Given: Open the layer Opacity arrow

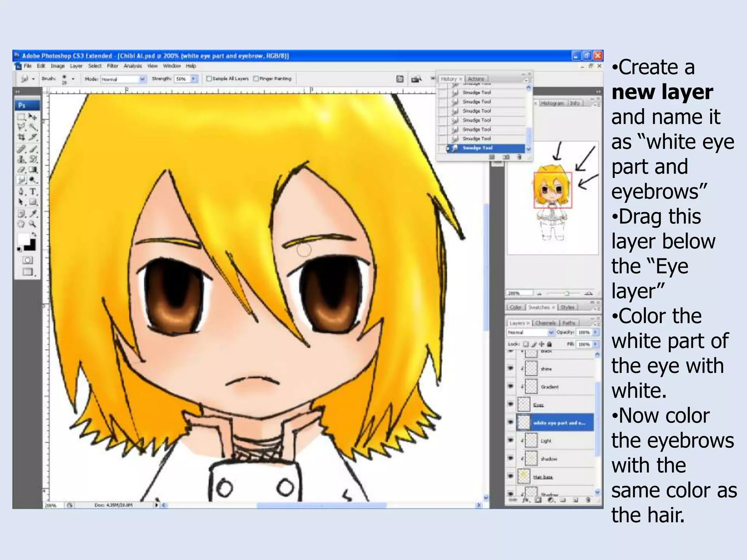Looking at the screenshot, I should [595, 332].
